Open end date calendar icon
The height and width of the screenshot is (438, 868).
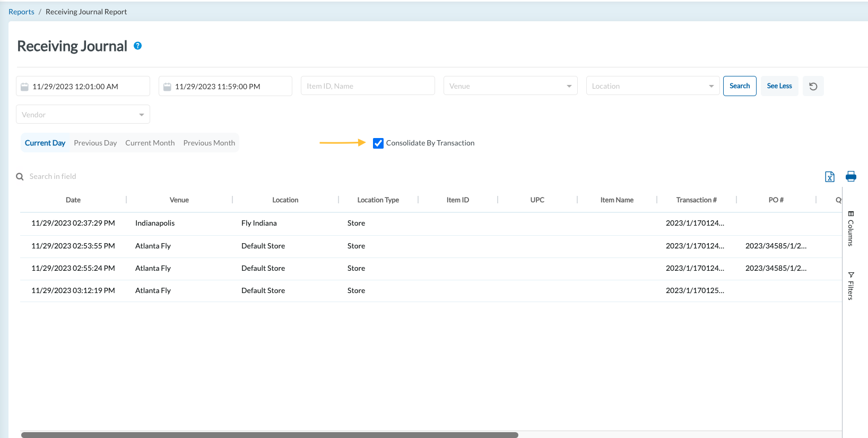point(167,87)
